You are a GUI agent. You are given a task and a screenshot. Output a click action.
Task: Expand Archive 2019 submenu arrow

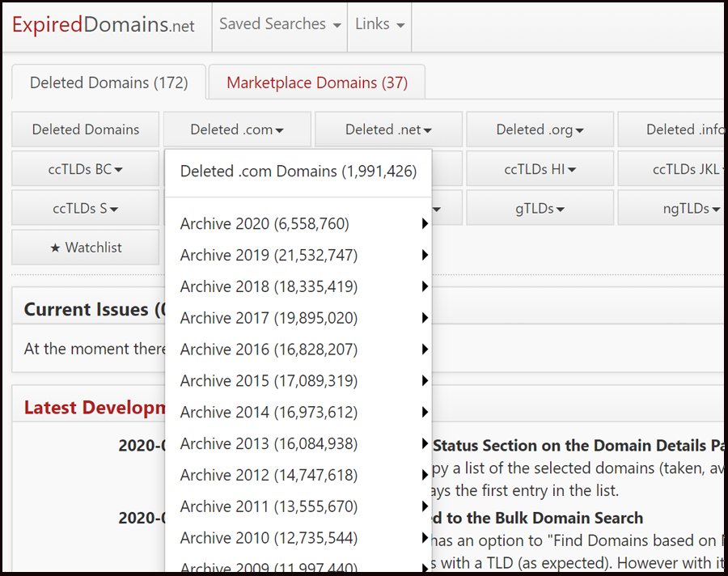425,255
